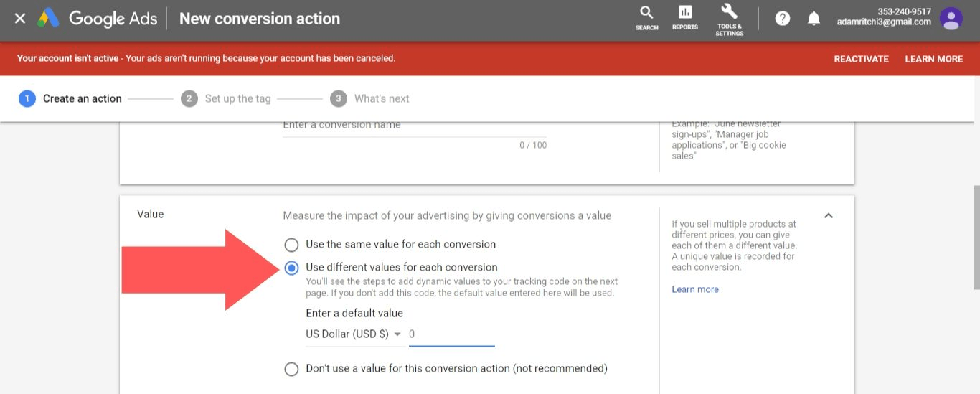
Task: Click the purple account avatar
Action: (x=951, y=19)
